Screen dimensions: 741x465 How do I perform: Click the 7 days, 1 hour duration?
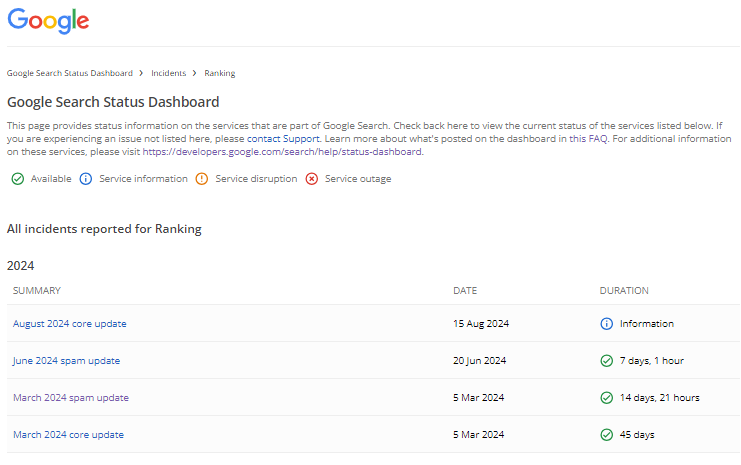click(652, 361)
